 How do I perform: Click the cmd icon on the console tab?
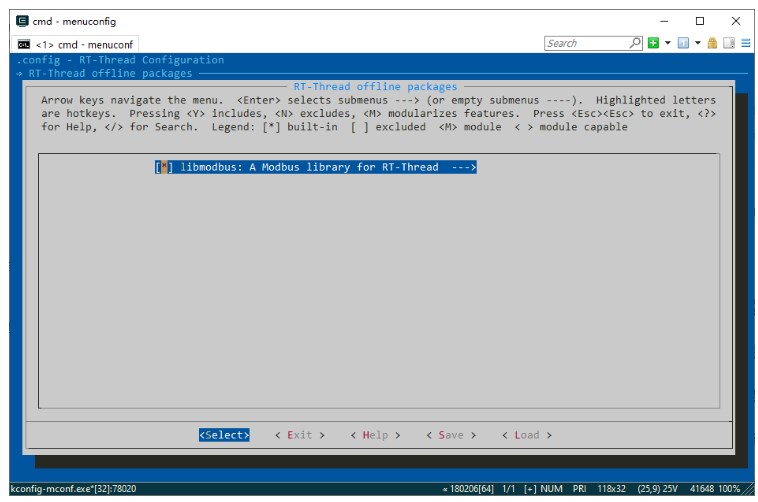pyautogui.click(x=24, y=44)
